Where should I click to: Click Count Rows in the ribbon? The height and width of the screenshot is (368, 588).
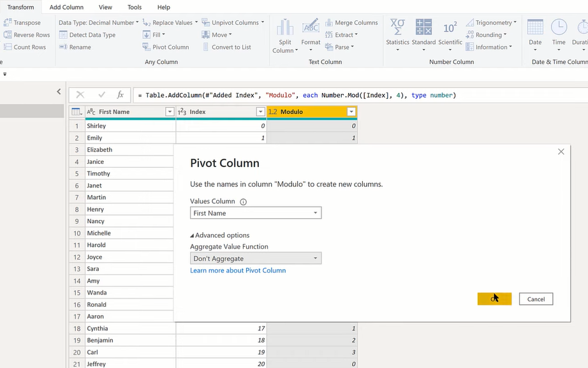25,47
